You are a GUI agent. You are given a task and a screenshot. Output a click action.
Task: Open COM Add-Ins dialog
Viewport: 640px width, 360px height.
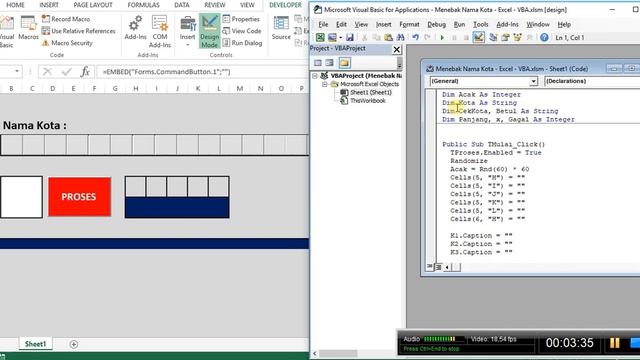160,32
